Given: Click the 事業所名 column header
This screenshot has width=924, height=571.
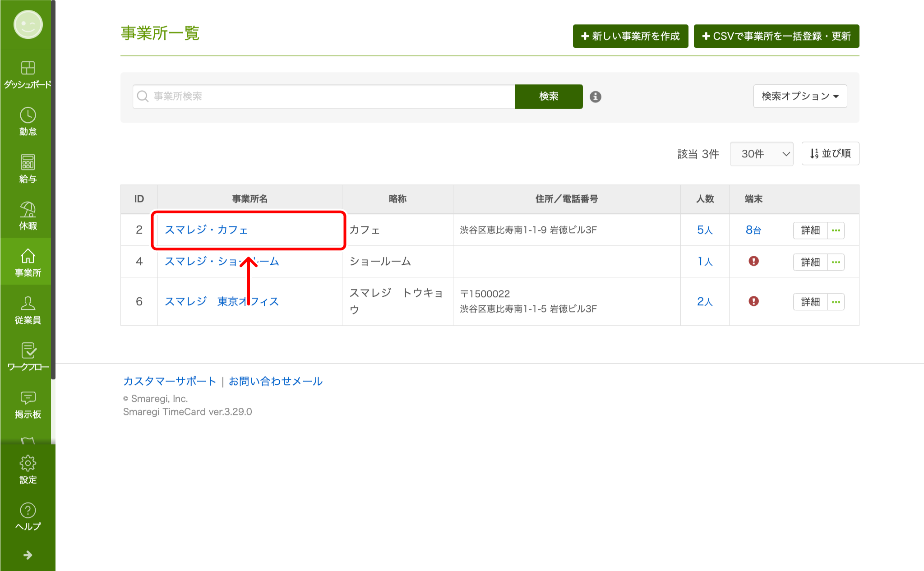Looking at the screenshot, I should [x=250, y=199].
